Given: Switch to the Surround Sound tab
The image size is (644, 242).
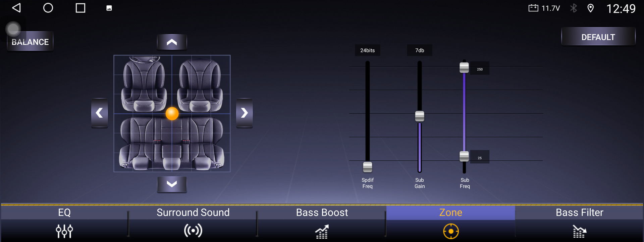Looking at the screenshot, I should click(193, 223).
